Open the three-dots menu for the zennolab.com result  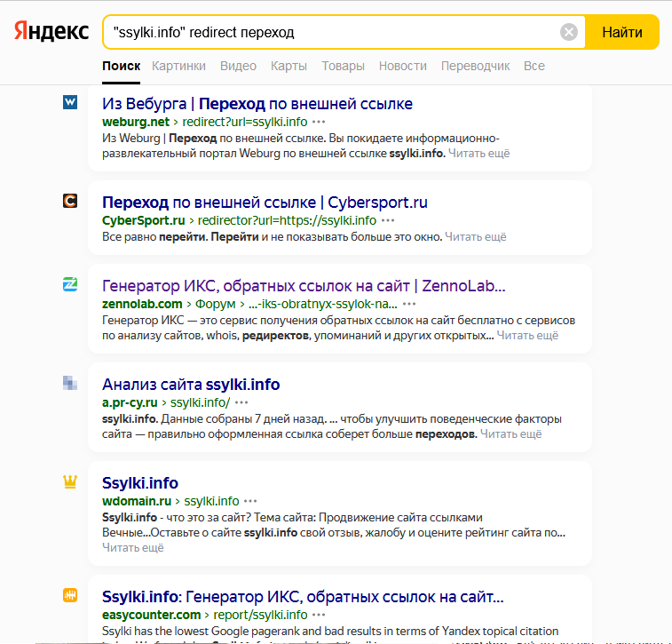click(409, 305)
